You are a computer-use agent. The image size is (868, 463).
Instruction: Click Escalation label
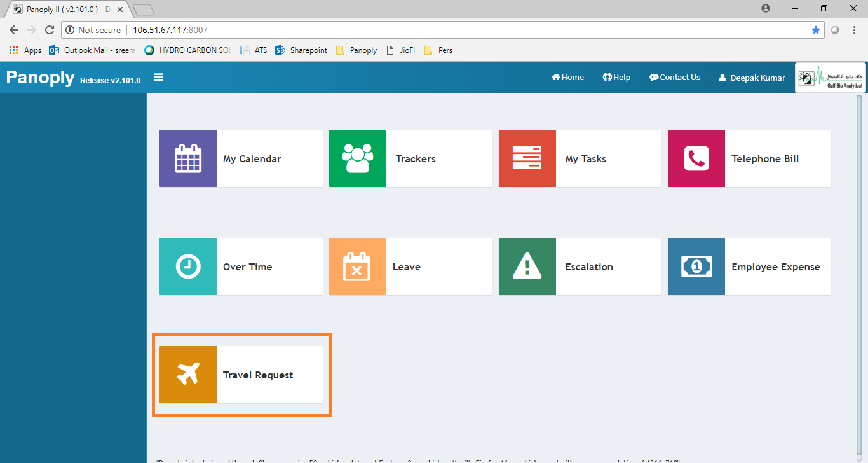coord(589,267)
